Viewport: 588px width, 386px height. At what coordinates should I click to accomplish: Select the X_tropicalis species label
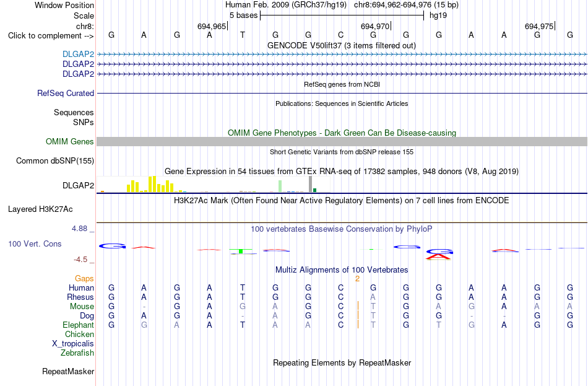[73, 344]
